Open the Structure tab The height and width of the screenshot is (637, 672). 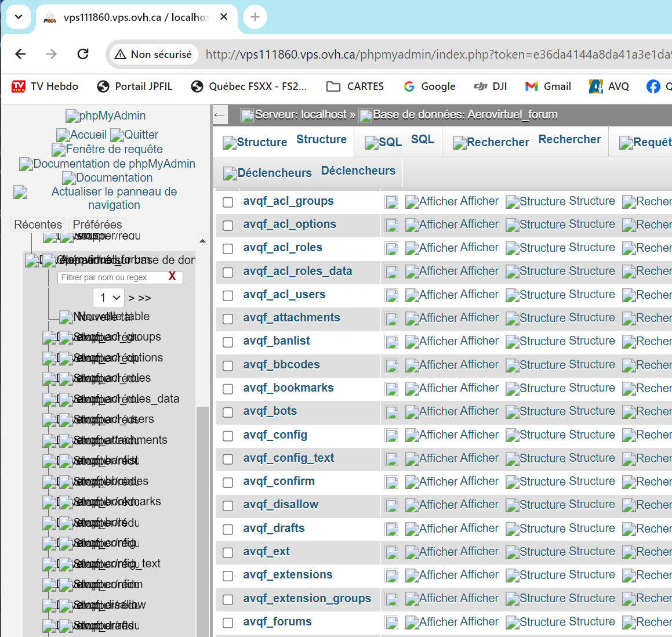[x=285, y=141]
